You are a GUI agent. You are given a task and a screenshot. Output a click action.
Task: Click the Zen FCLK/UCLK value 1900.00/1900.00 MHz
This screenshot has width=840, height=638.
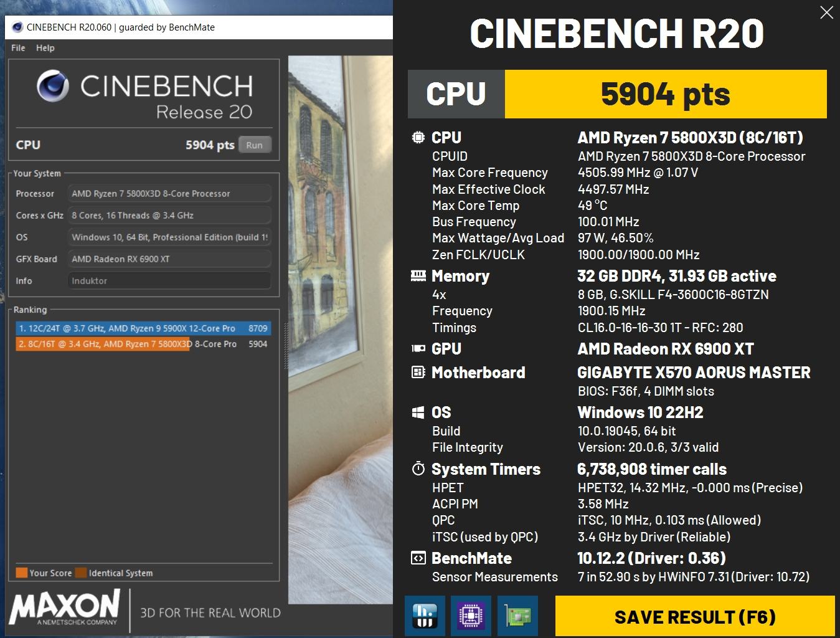pos(638,255)
